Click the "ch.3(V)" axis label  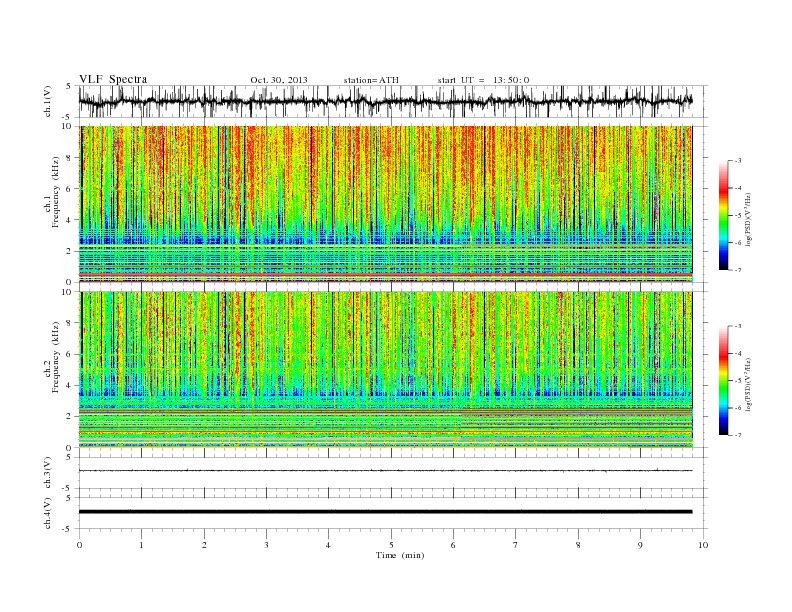(48, 473)
